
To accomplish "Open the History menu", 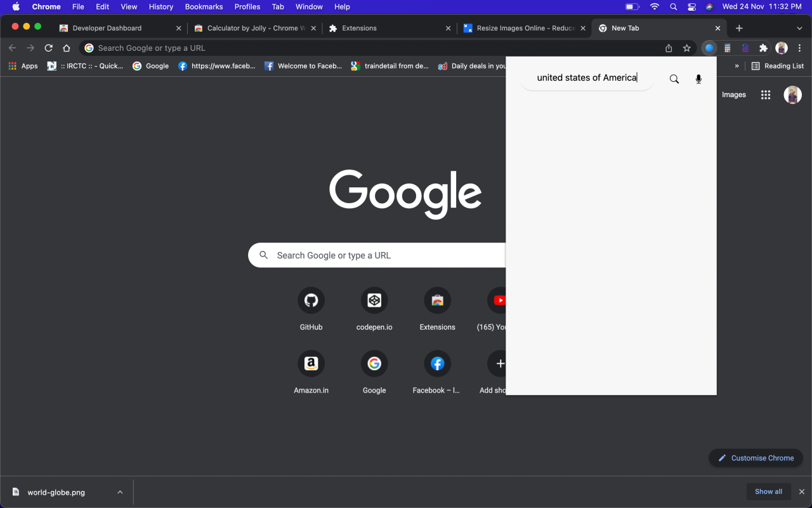I will pyautogui.click(x=161, y=6).
